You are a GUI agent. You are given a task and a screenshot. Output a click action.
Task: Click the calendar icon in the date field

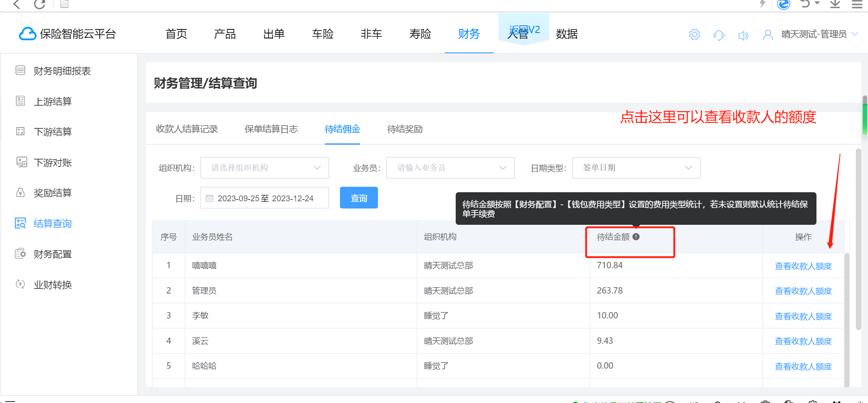click(x=209, y=198)
